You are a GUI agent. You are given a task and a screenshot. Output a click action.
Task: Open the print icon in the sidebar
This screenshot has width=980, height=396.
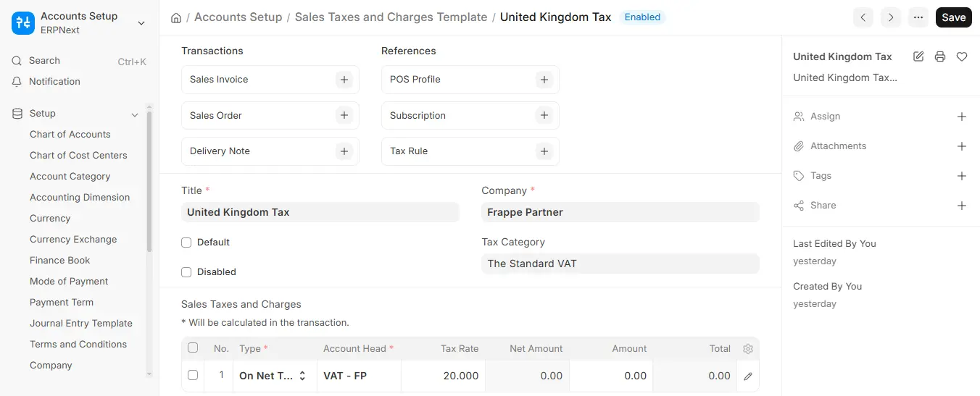940,56
